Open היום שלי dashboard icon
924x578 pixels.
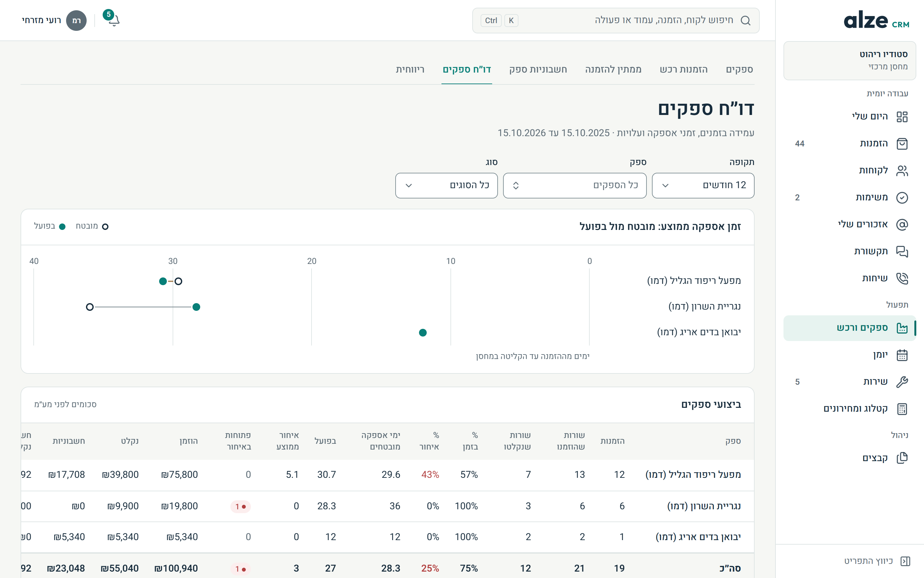point(902,117)
